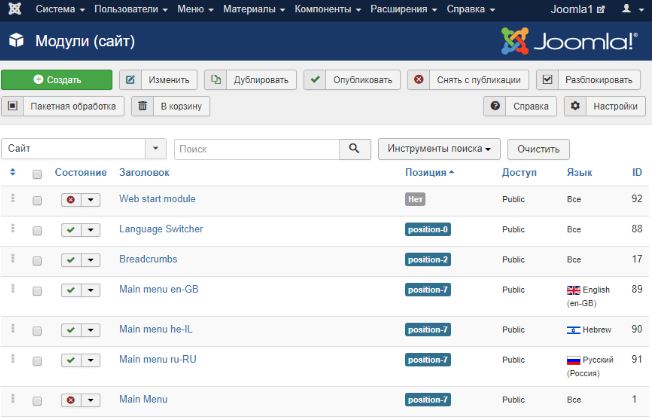Click the red unpublished icon for Web start module

coord(71,200)
